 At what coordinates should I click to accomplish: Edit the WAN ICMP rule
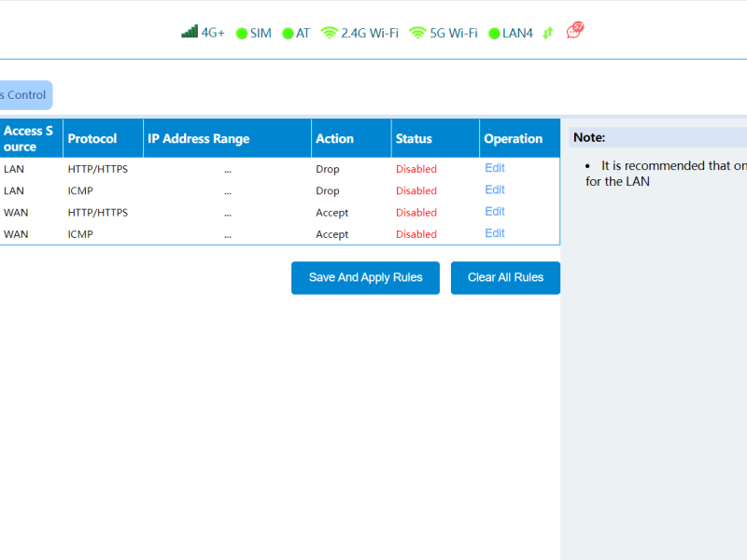tap(495, 233)
